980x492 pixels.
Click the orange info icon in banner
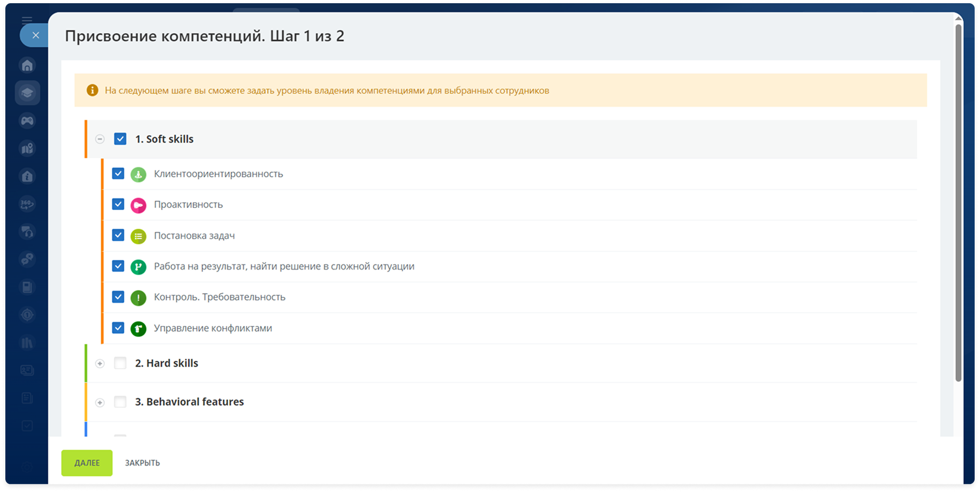[x=92, y=90]
